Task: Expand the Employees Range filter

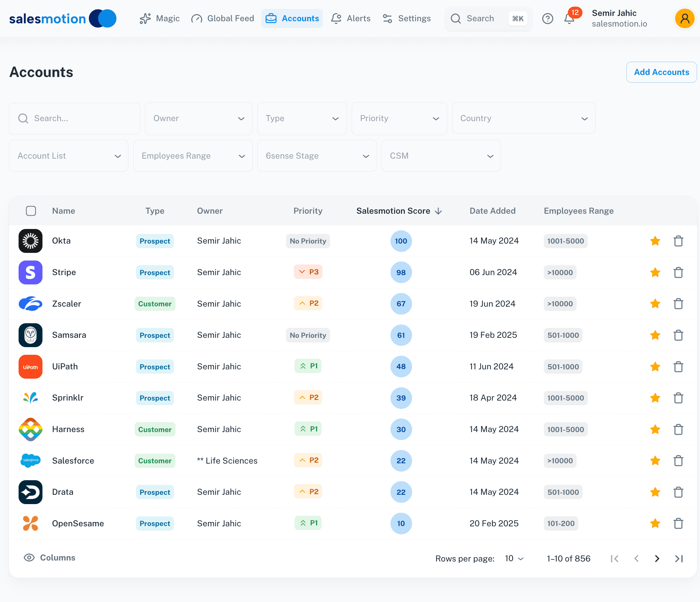Action: pyautogui.click(x=192, y=156)
